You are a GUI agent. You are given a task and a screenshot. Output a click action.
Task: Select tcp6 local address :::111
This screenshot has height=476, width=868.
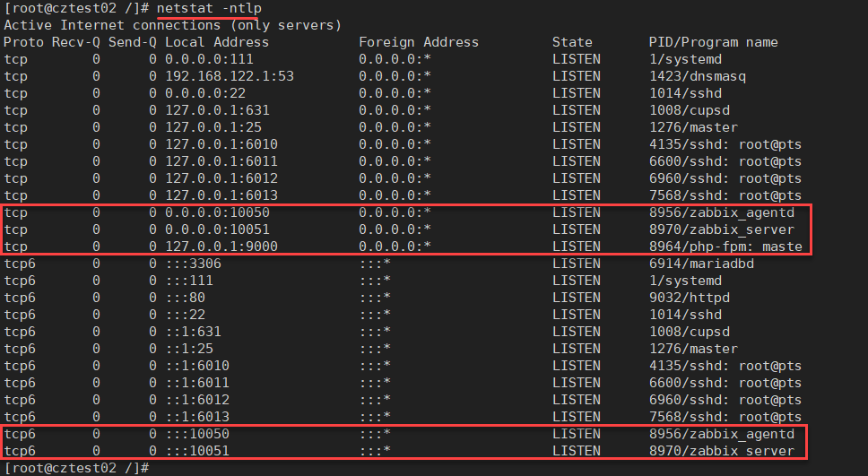coord(189,281)
